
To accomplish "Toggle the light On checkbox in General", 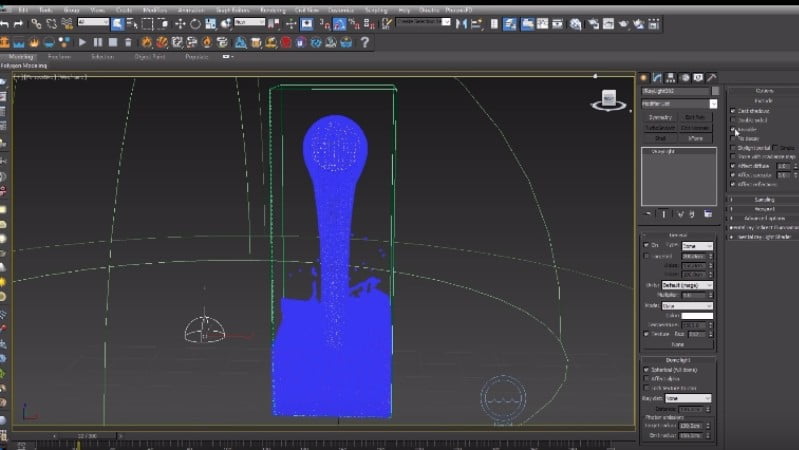I will coord(646,245).
